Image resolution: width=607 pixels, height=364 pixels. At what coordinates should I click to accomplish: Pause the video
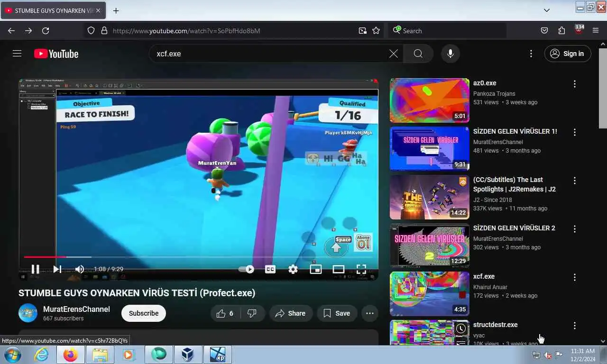(35, 269)
